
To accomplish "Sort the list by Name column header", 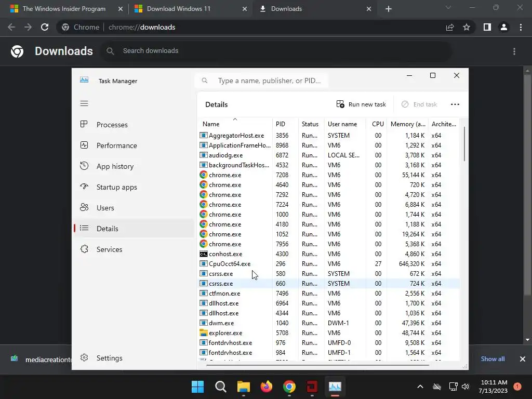I will 235,124.
